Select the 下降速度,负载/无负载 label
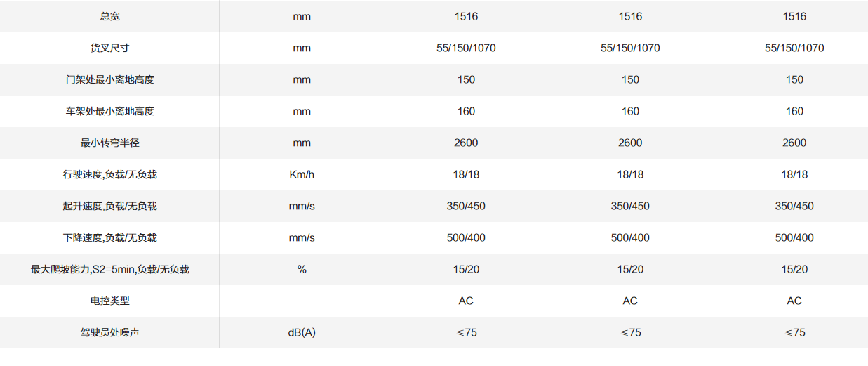Image resolution: width=868 pixels, height=366 pixels. click(109, 237)
